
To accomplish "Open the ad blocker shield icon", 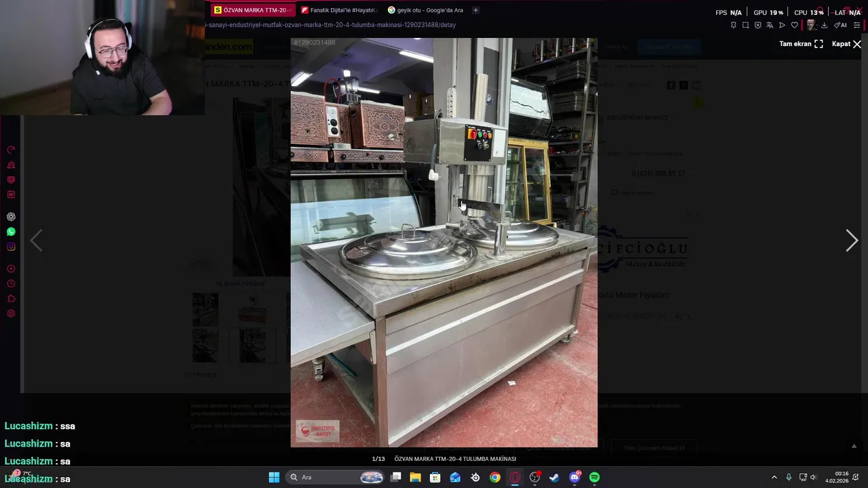I will pos(757,25).
